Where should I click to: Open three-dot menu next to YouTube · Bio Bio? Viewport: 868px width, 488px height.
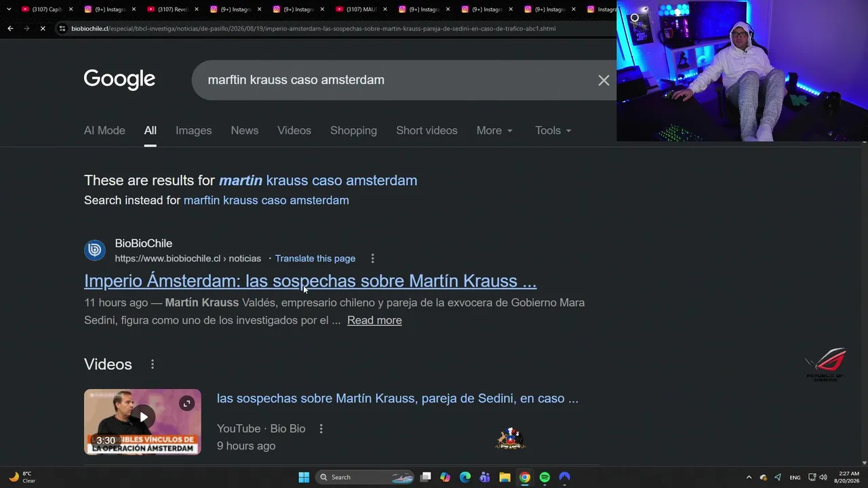321,428
